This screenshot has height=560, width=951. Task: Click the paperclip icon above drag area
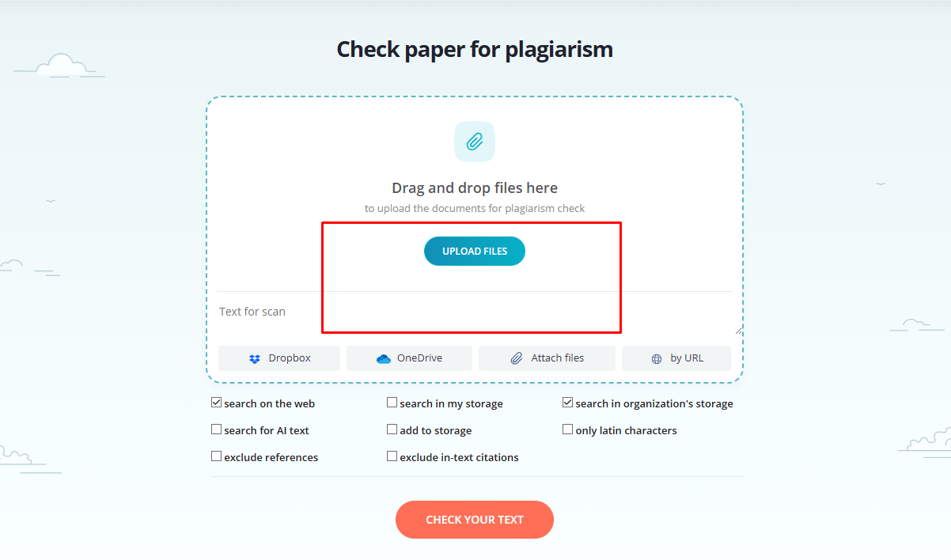[475, 142]
